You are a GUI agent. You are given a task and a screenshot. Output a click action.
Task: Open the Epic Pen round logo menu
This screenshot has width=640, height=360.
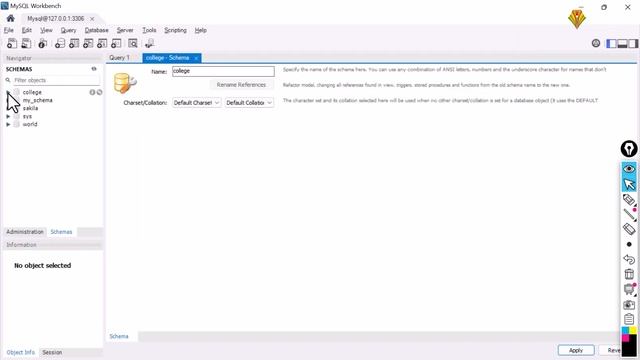tap(629, 149)
